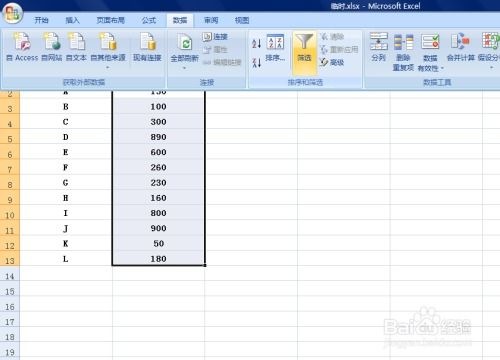Switch to the 页面布局 Page Layout tab
Screen dimensions: 500x360
tap(111, 20)
